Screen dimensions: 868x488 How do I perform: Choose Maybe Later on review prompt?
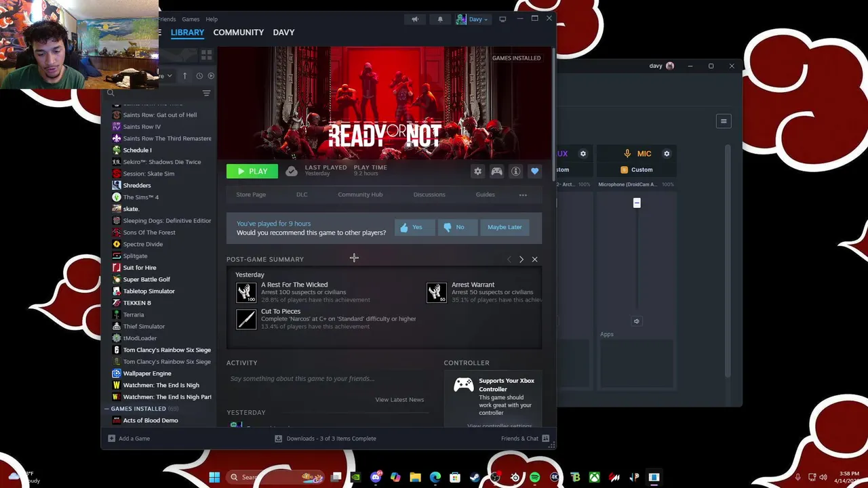pyautogui.click(x=505, y=227)
